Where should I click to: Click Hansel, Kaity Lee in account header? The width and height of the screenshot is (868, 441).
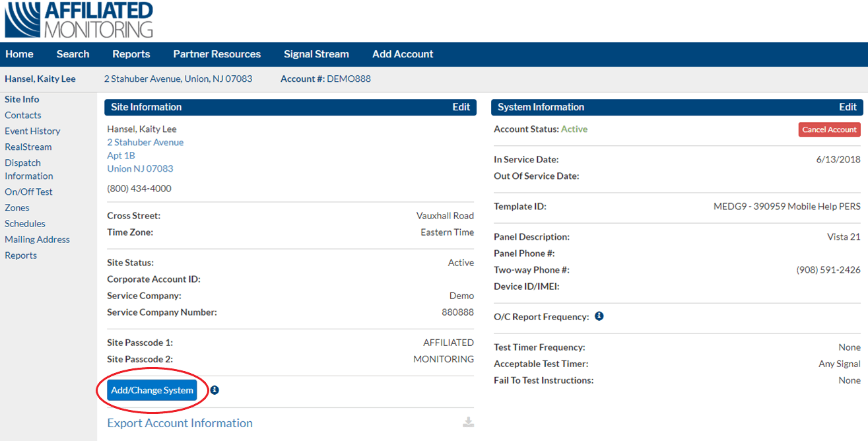point(40,79)
